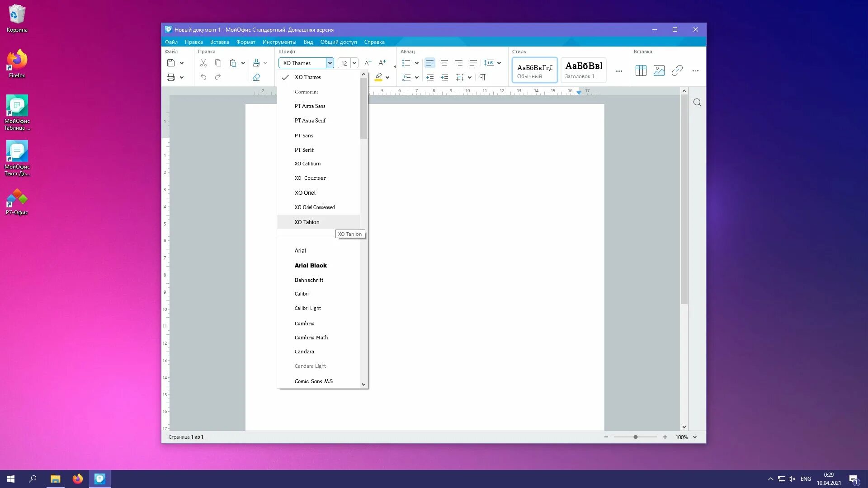The image size is (868, 488).
Task: Open the Файл menu
Action: point(171,42)
